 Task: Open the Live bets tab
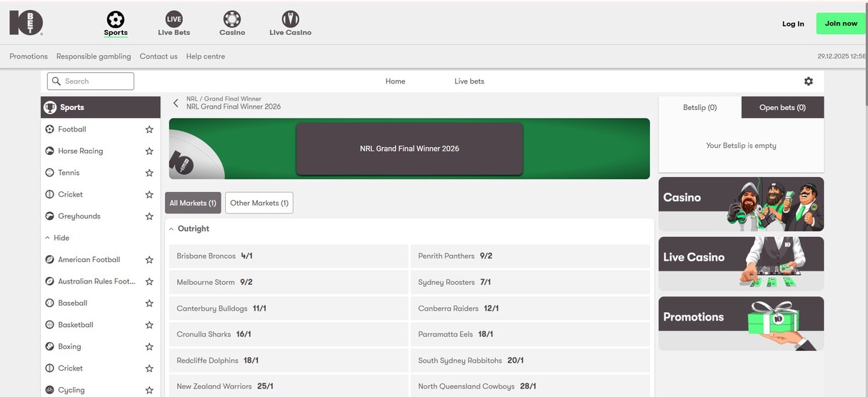469,81
